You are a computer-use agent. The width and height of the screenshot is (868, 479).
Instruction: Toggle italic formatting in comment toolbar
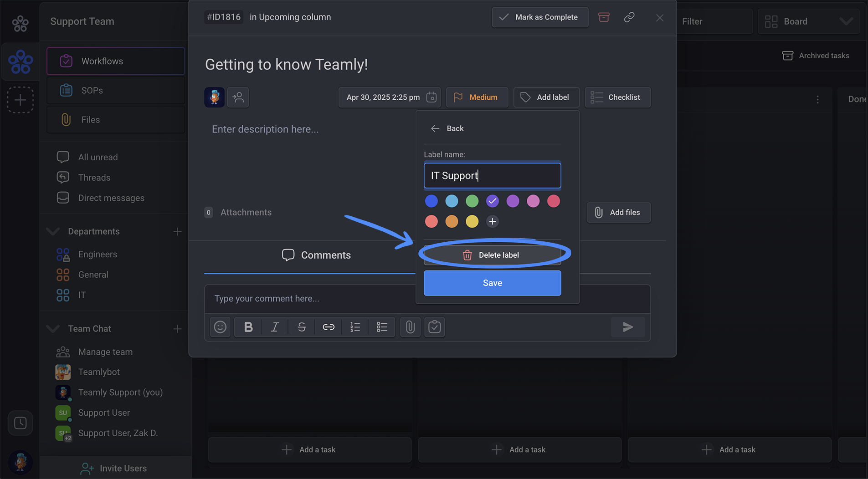pyautogui.click(x=275, y=327)
